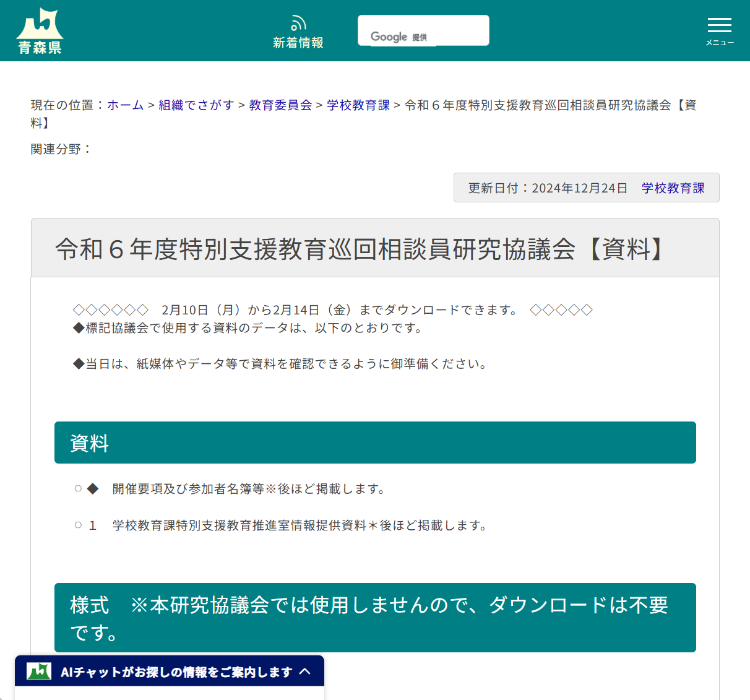Click 学校教育課 next to the update date
The height and width of the screenshot is (700, 750).
point(673,188)
